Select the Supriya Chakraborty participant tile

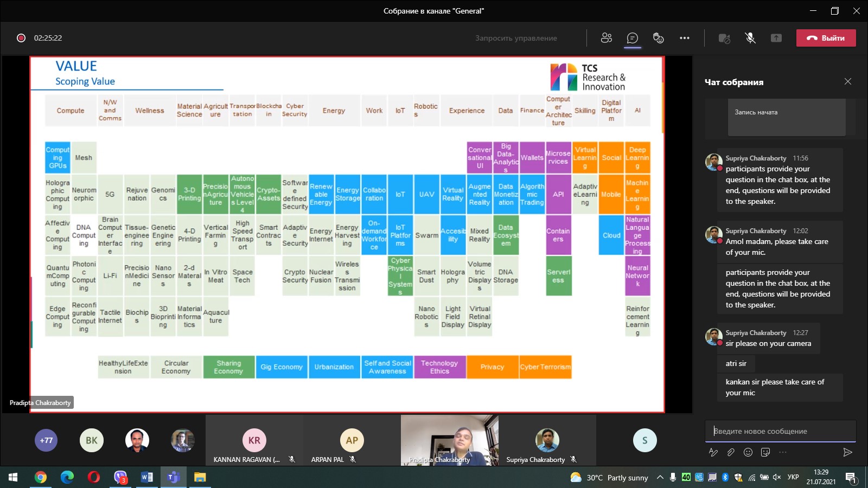pyautogui.click(x=547, y=440)
